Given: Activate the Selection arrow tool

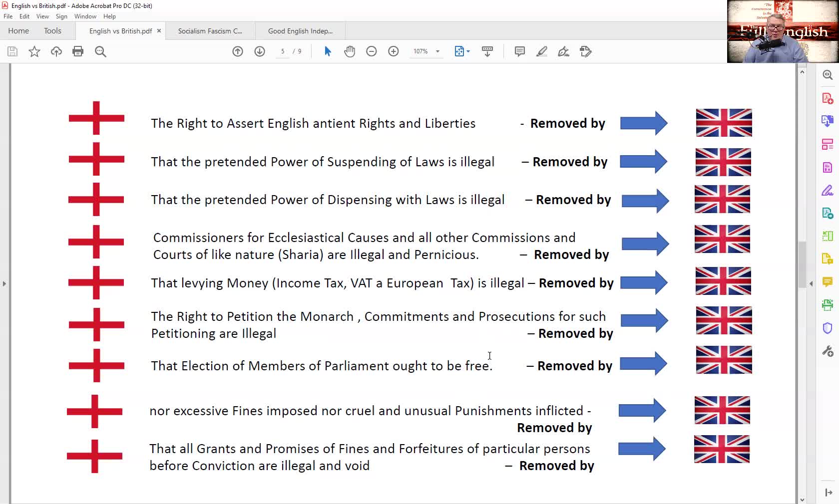Looking at the screenshot, I should click(x=328, y=51).
